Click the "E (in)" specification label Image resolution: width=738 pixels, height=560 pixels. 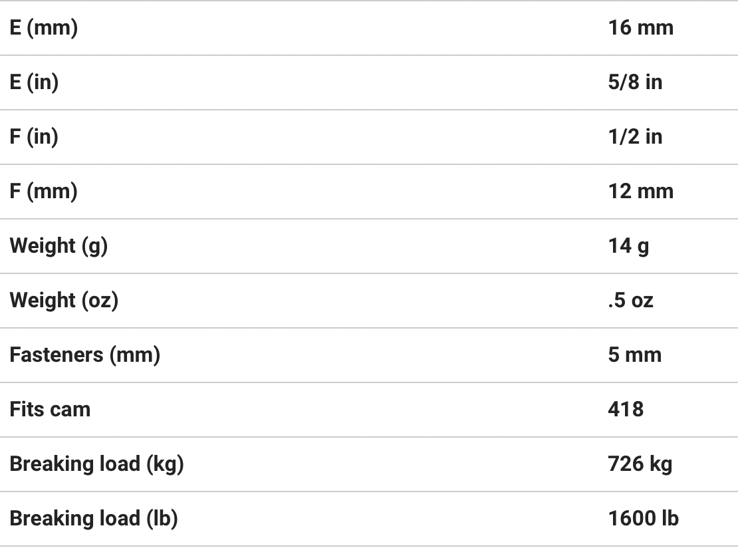pos(34,82)
